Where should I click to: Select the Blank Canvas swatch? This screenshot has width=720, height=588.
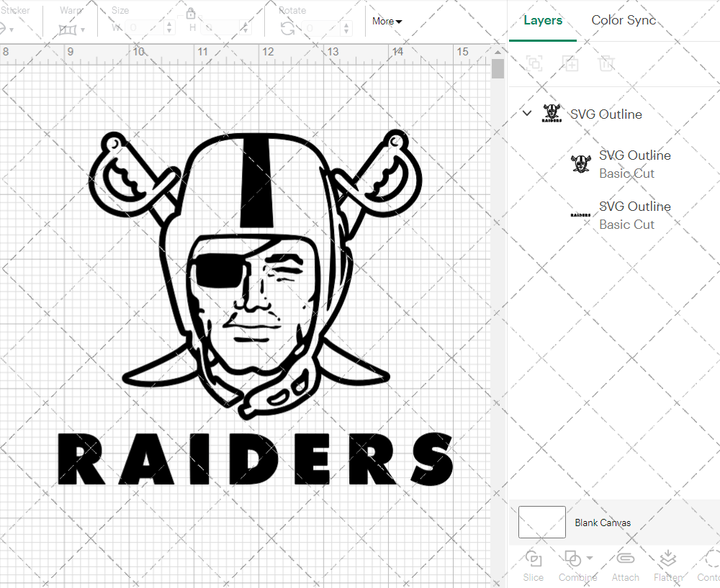coord(542,522)
